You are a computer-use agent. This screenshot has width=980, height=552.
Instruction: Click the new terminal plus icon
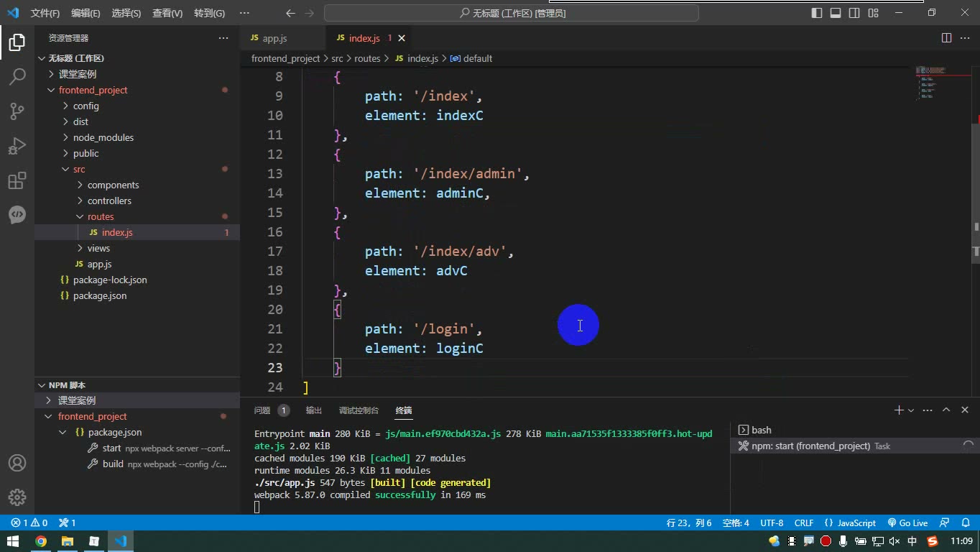point(898,410)
